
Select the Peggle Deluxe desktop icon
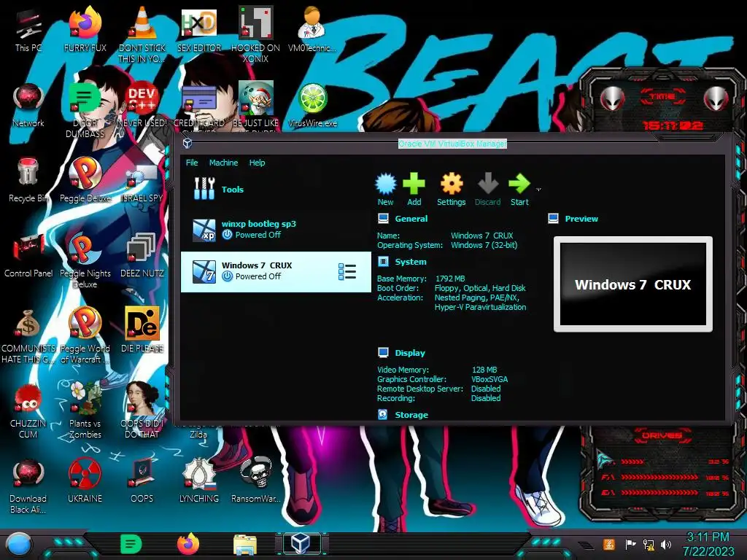tap(85, 181)
